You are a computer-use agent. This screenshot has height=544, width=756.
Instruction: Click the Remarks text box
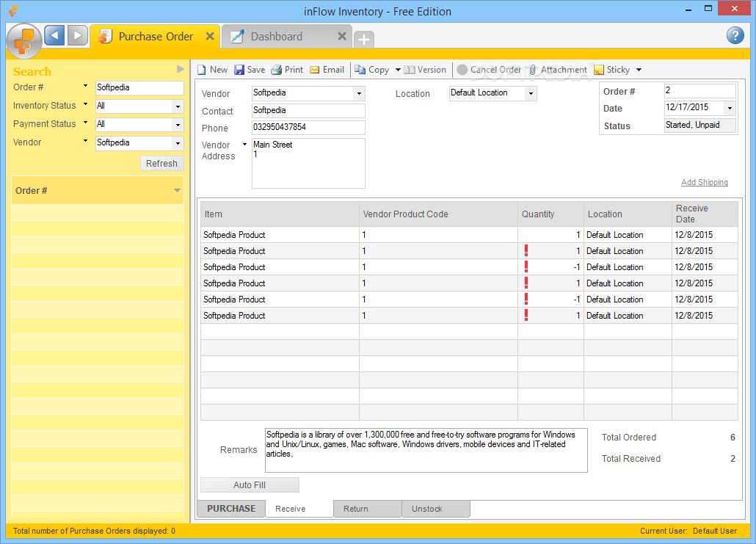426,450
